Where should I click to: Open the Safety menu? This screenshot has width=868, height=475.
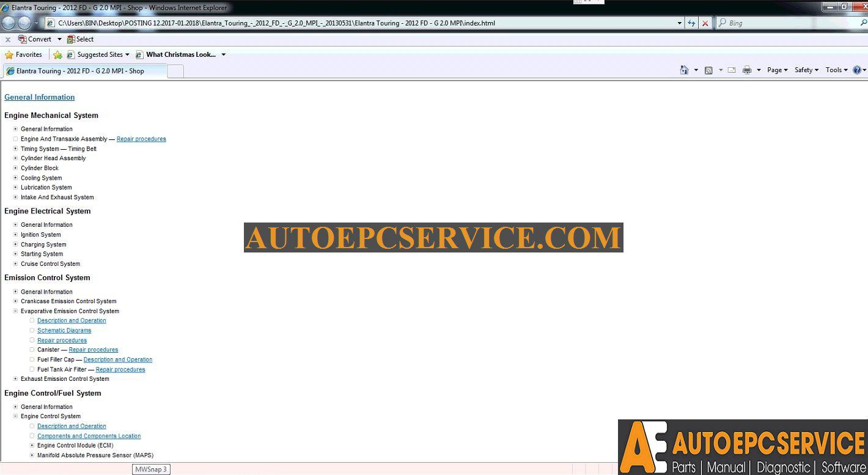[806, 70]
